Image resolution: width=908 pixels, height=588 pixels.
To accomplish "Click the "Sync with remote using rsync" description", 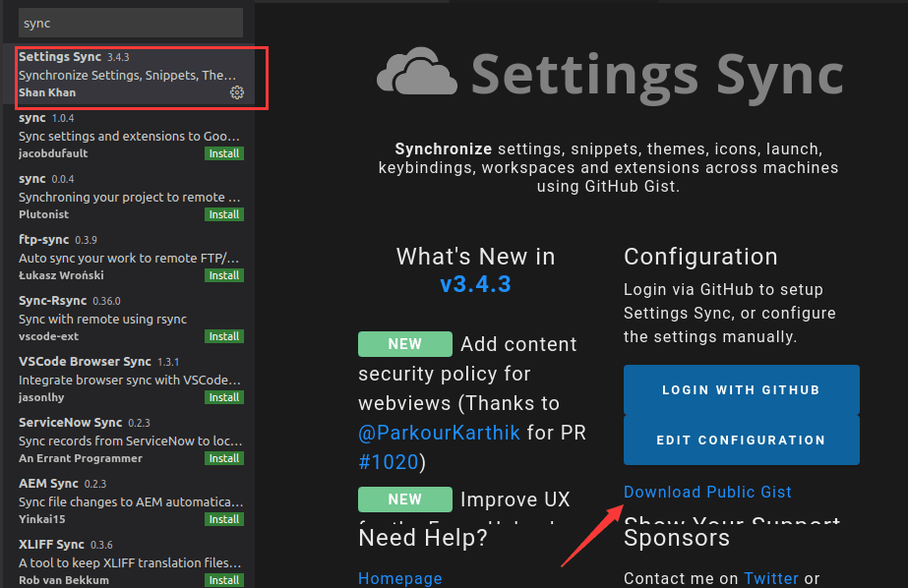I will [102, 319].
